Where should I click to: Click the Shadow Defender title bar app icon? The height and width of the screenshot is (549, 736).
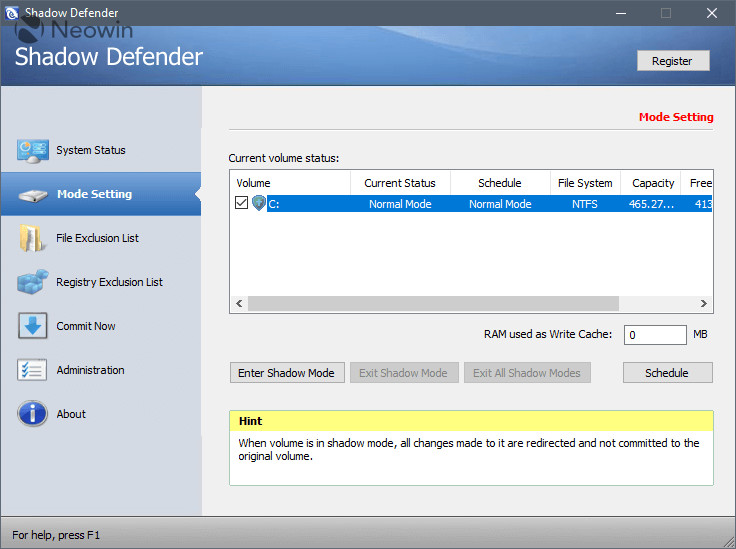pos(12,13)
